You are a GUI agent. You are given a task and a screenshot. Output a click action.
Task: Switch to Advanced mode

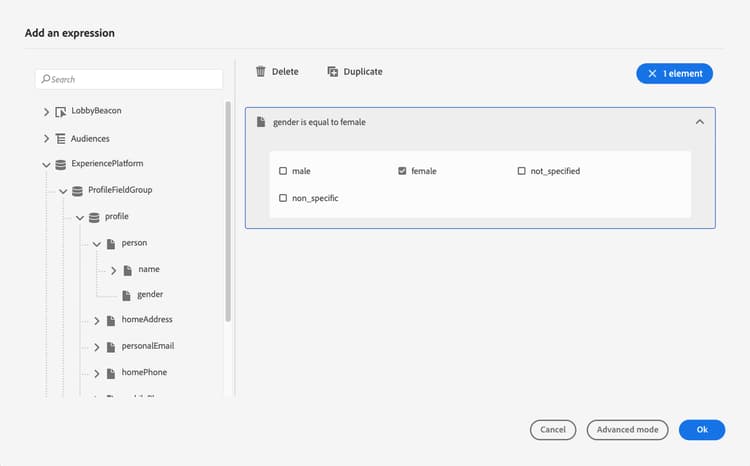coord(628,430)
